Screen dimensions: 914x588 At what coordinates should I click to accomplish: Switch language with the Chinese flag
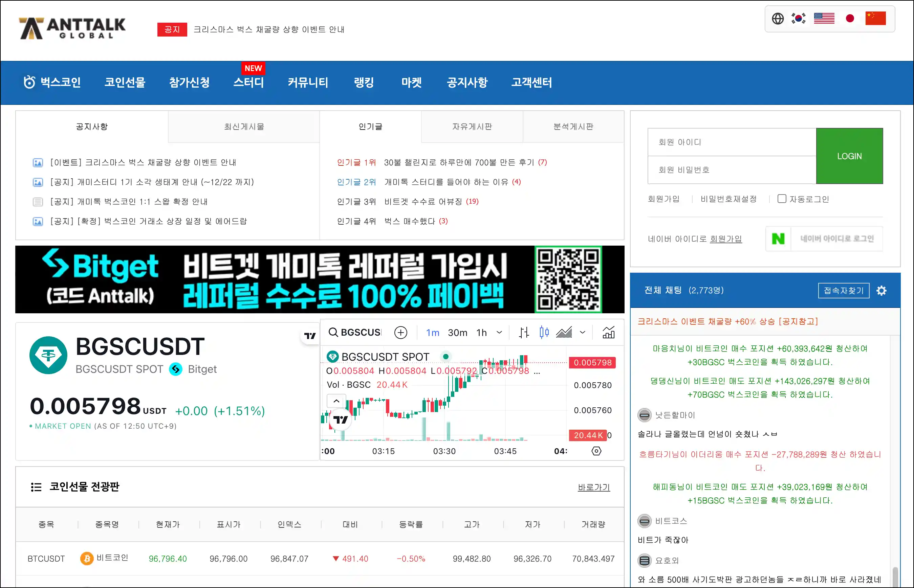coord(875,18)
